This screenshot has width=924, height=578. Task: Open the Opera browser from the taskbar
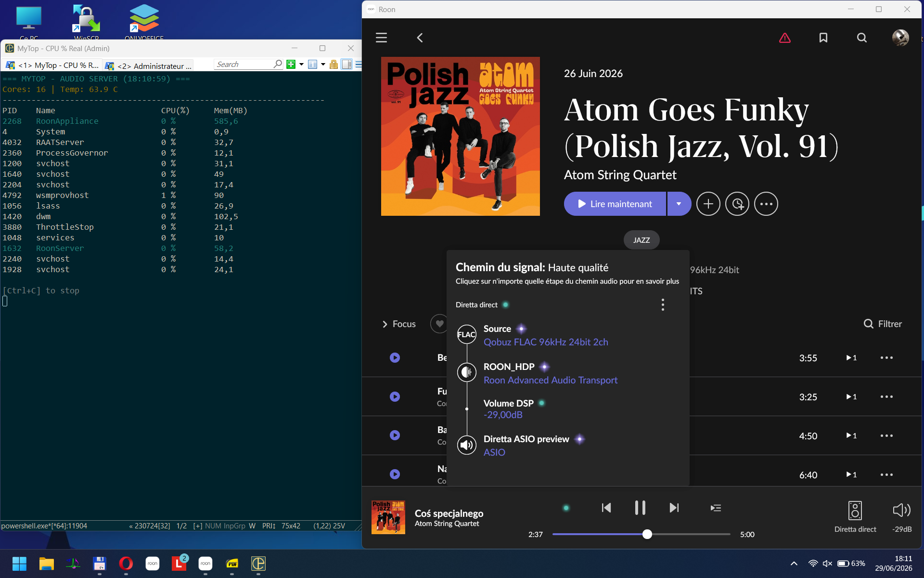pos(126,564)
